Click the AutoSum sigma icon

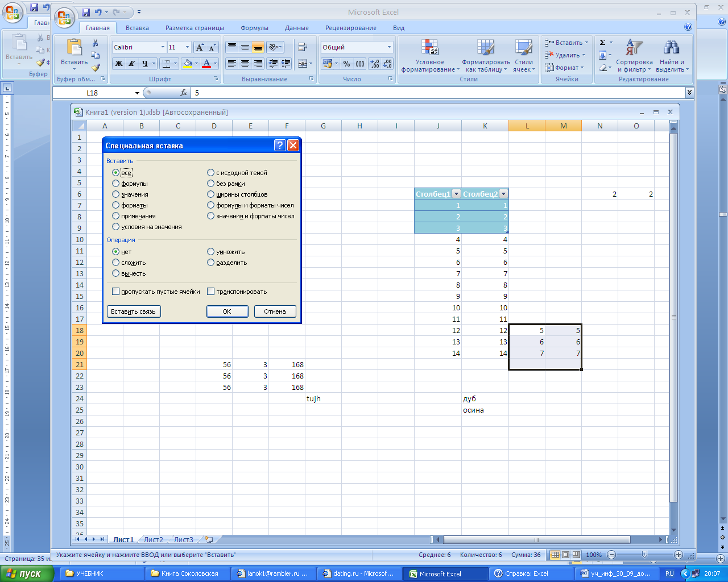(x=602, y=43)
